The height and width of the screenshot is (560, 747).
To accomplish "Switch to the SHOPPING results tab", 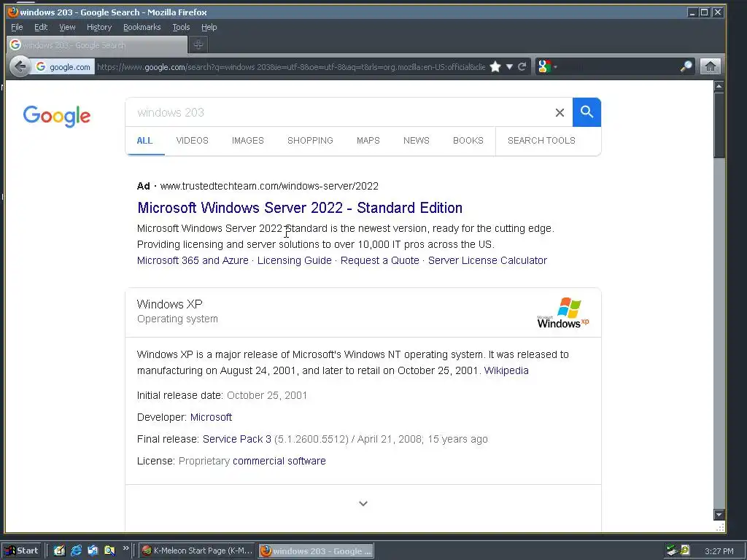I will point(310,141).
